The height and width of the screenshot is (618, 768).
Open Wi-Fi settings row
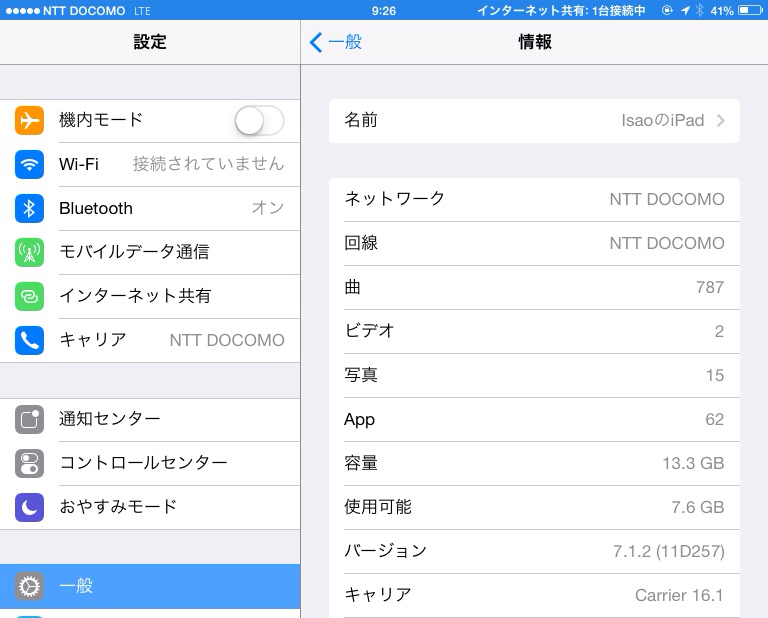pyautogui.click(x=150, y=165)
